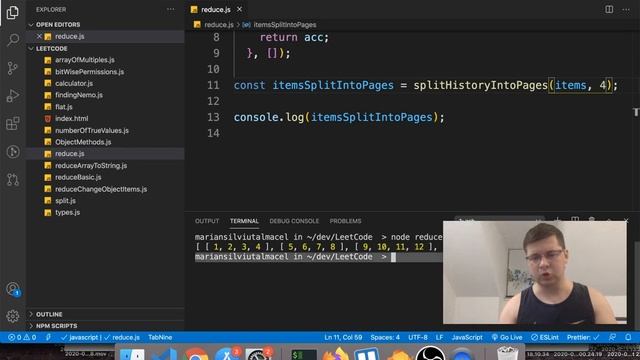The height and width of the screenshot is (360, 640).
Task: Open the Explorer view in activity bar
Action: [x=13, y=12]
